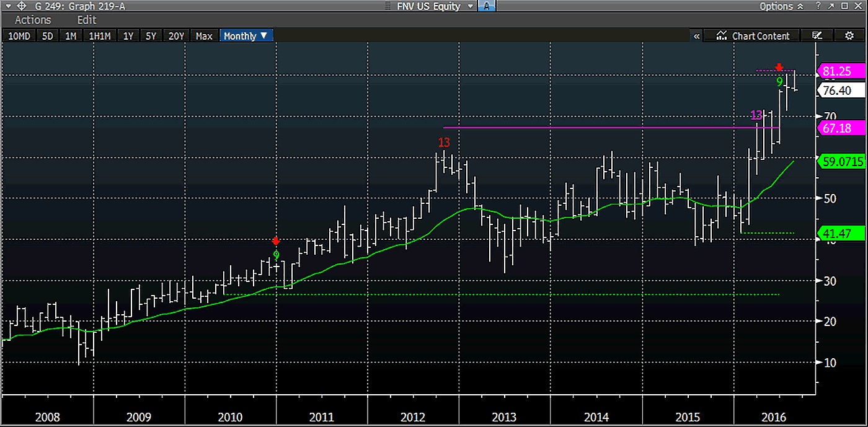Open the Actions menu
The height and width of the screenshot is (427, 868).
[x=33, y=20]
